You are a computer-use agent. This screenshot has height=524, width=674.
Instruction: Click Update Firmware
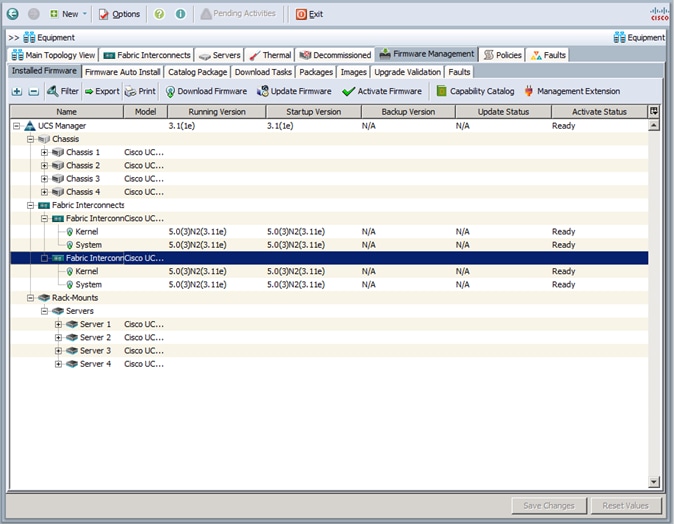294,91
